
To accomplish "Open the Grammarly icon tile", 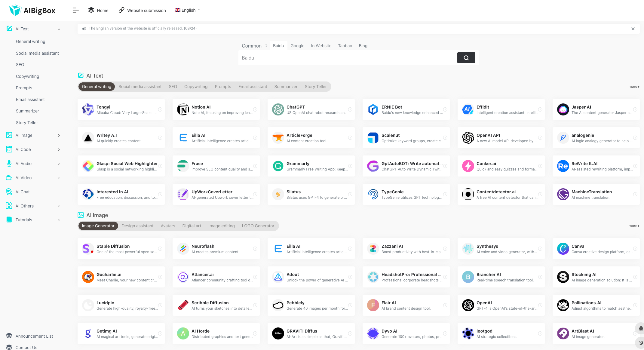I will 278,166.
